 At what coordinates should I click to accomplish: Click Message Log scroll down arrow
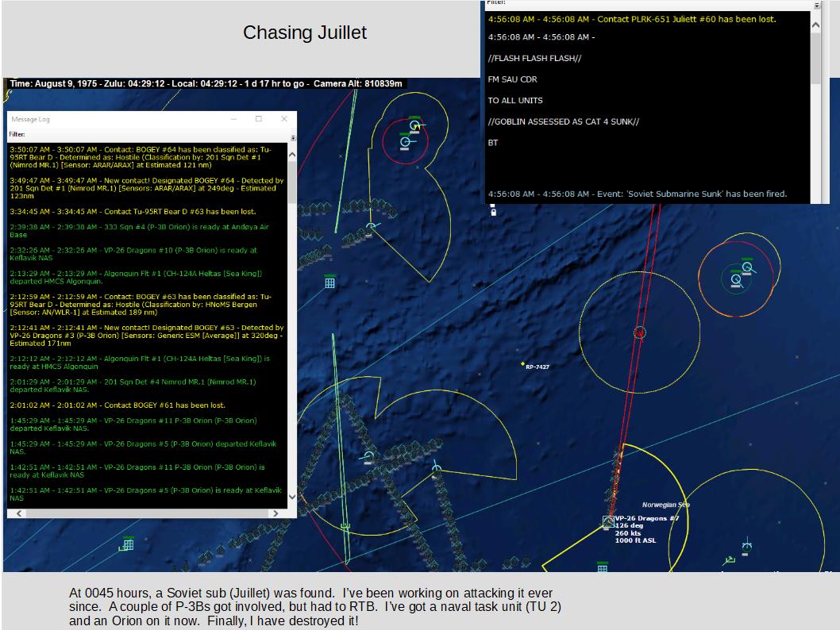(x=292, y=497)
